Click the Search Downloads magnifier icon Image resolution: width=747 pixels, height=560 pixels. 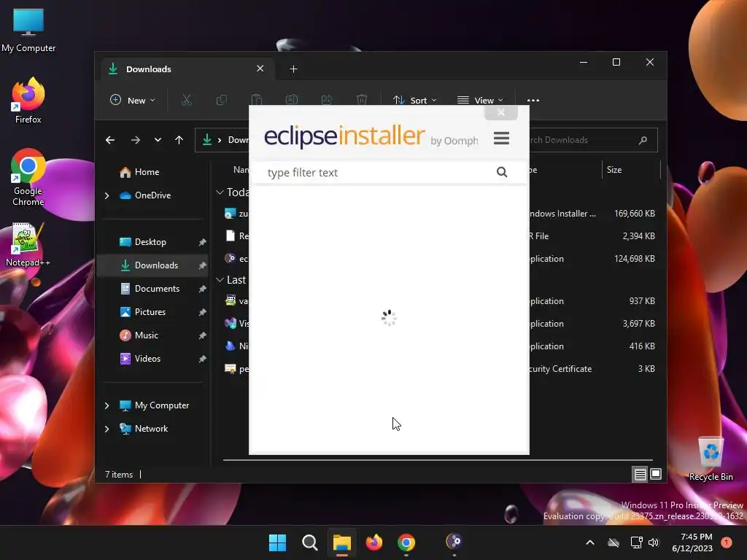click(x=643, y=140)
